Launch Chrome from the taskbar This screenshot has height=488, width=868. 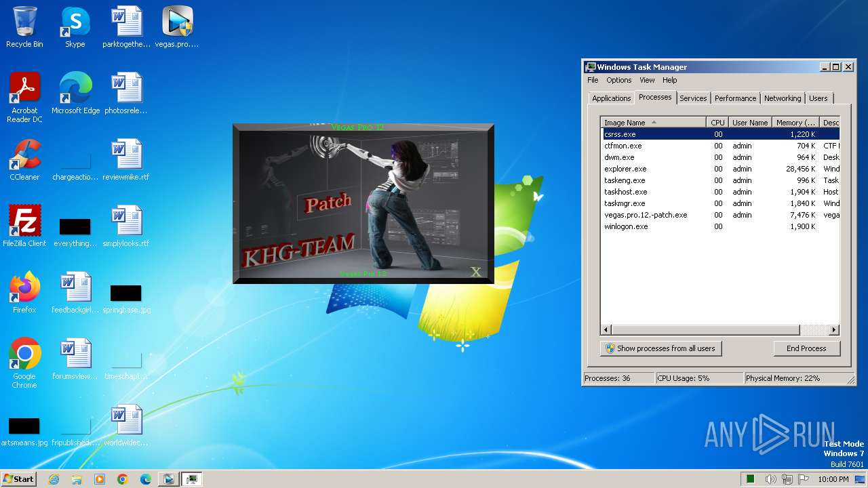(123, 479)
